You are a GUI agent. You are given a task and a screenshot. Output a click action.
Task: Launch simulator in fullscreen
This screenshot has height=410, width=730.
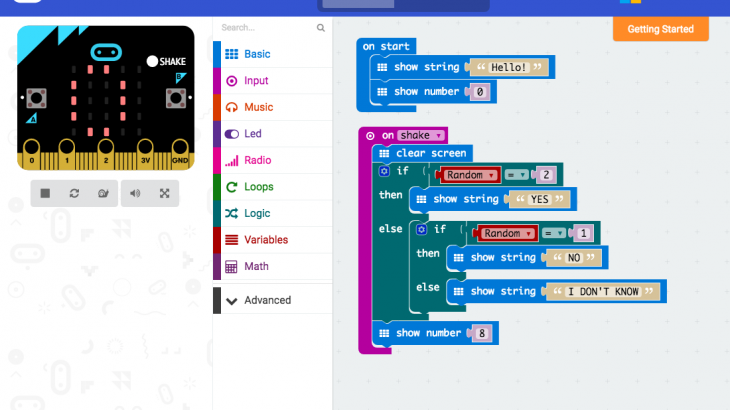point(164,193)
